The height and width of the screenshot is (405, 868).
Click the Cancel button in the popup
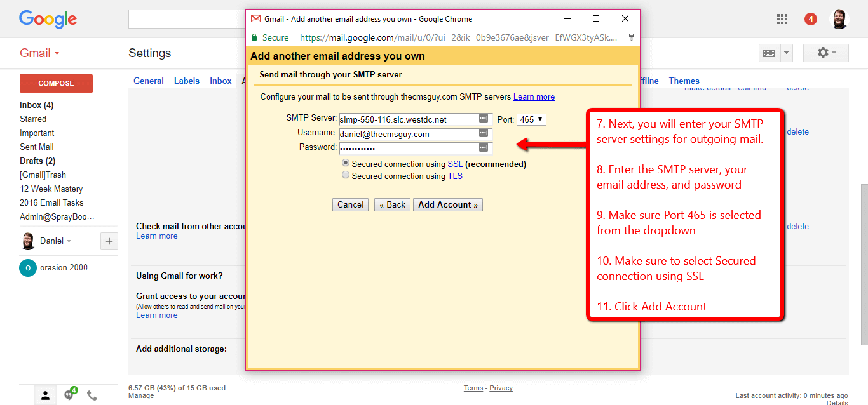pos(351,205)
